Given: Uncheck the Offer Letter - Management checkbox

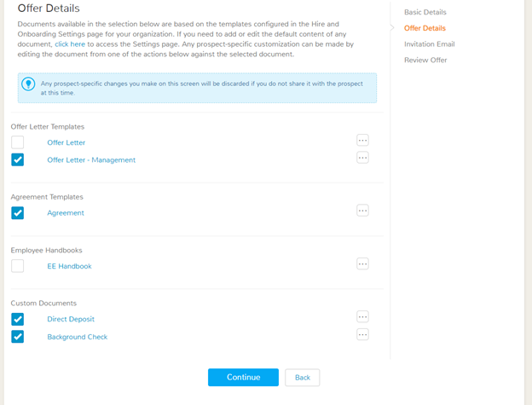Looking at the screenshot, I should [x=17, y=159].
